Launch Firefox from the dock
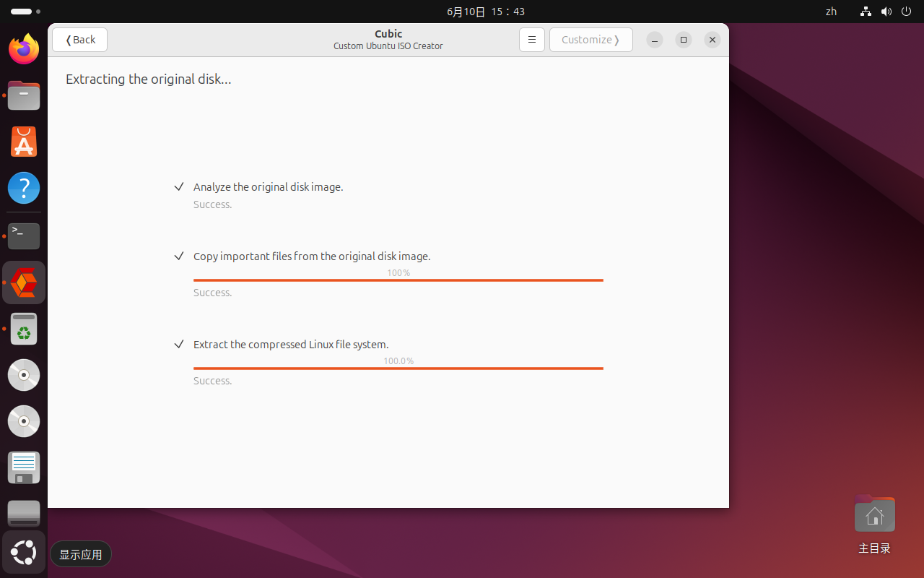This screenshot has height=578, width=924. (x=24, y=49)
